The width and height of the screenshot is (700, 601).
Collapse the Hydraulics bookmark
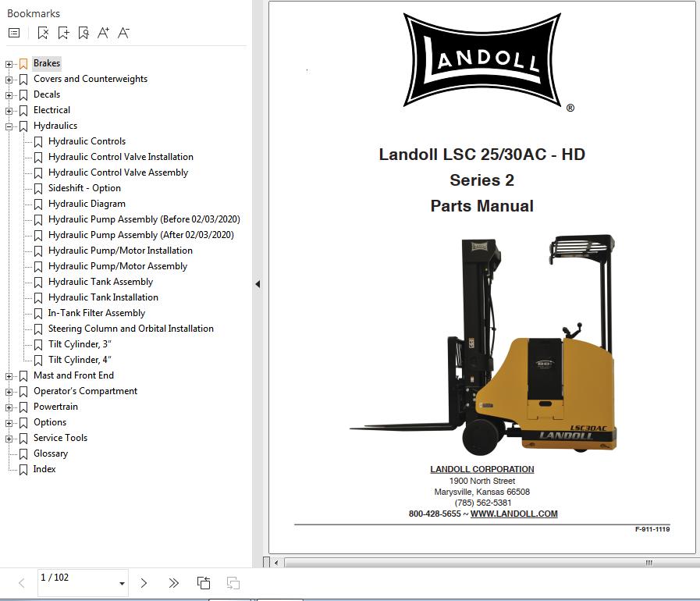[9, 126]
